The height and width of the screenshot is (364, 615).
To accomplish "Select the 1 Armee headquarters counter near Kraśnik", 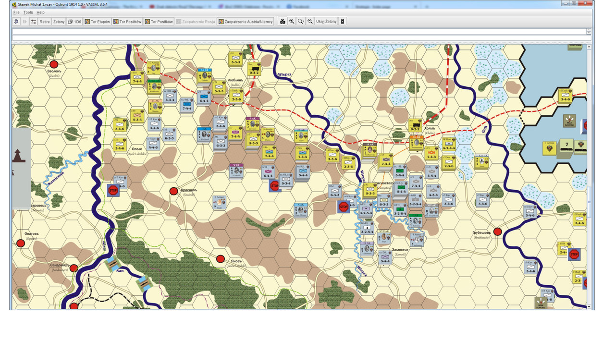I will click(220, 202).
